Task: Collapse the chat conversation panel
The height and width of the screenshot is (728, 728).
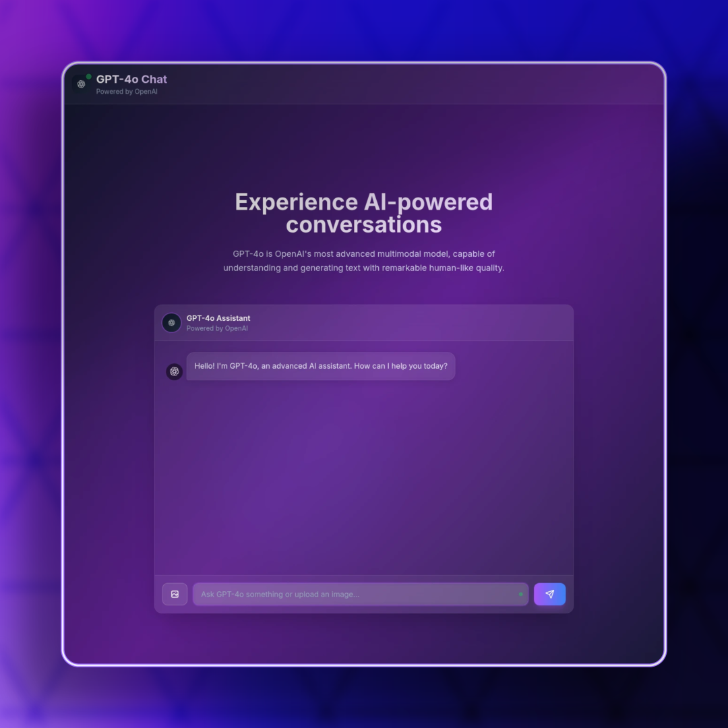Action: (364, 458)
